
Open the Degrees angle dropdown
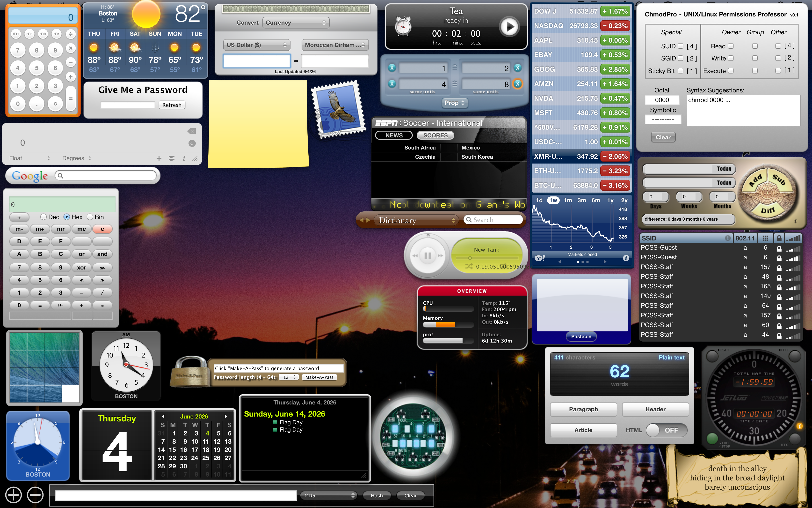(x=77, y=158)
